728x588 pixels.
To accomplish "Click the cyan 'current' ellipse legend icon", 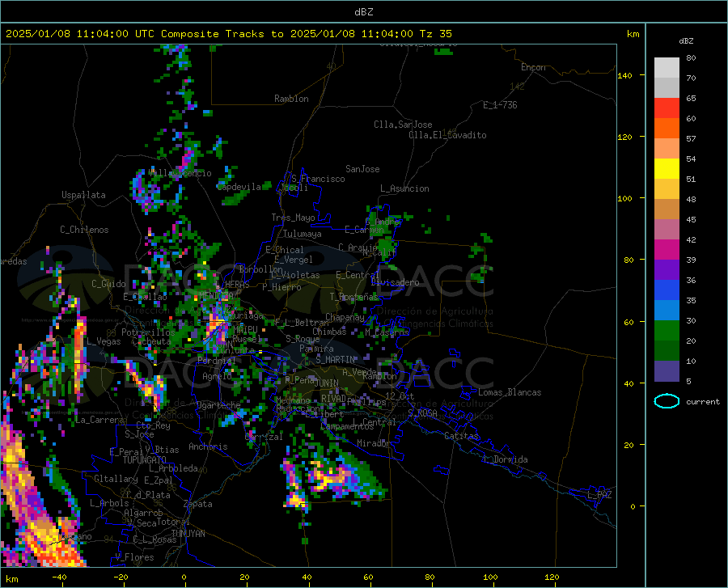I will click(x=667, y=401).
